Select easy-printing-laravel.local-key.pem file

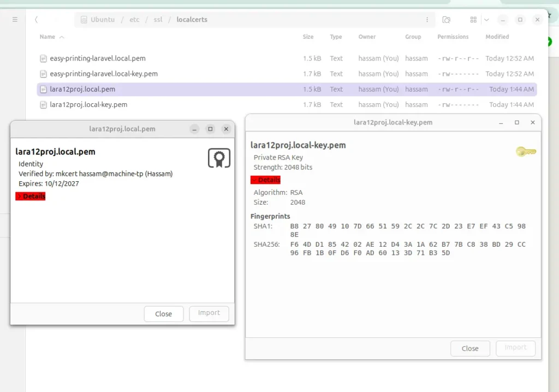(287, 74)
